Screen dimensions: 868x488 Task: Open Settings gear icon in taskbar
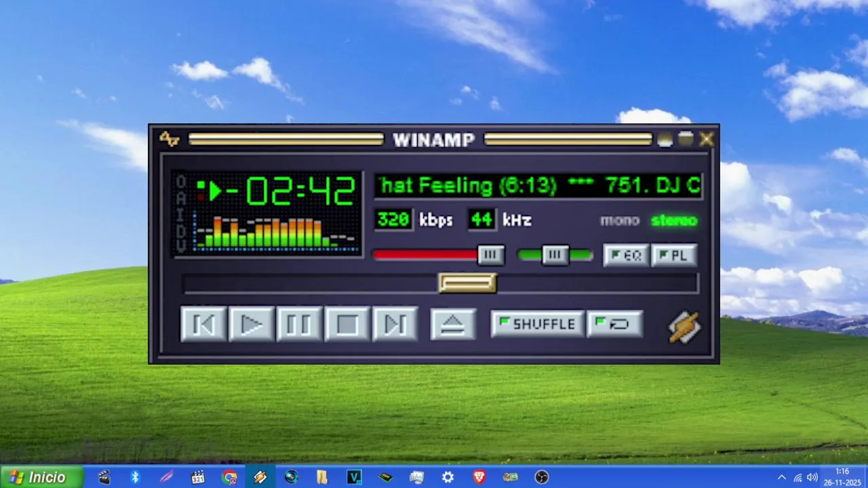[448, 477]
